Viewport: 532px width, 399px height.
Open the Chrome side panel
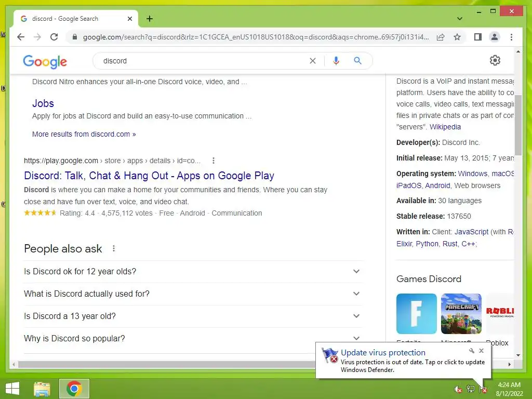(x=478, y=37)
